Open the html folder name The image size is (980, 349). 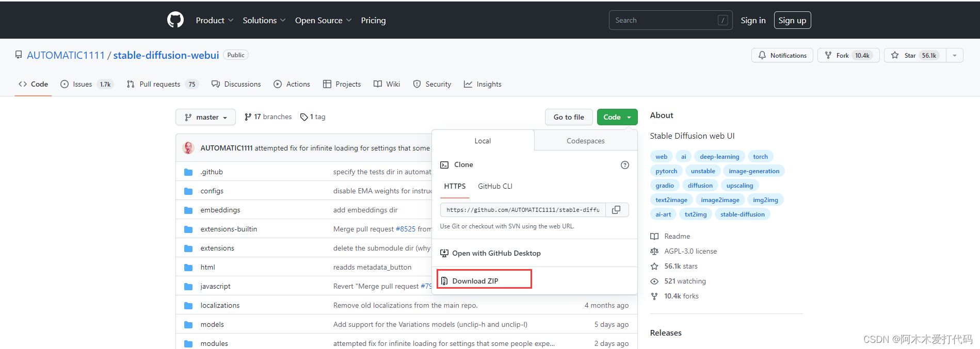point(207,267)
